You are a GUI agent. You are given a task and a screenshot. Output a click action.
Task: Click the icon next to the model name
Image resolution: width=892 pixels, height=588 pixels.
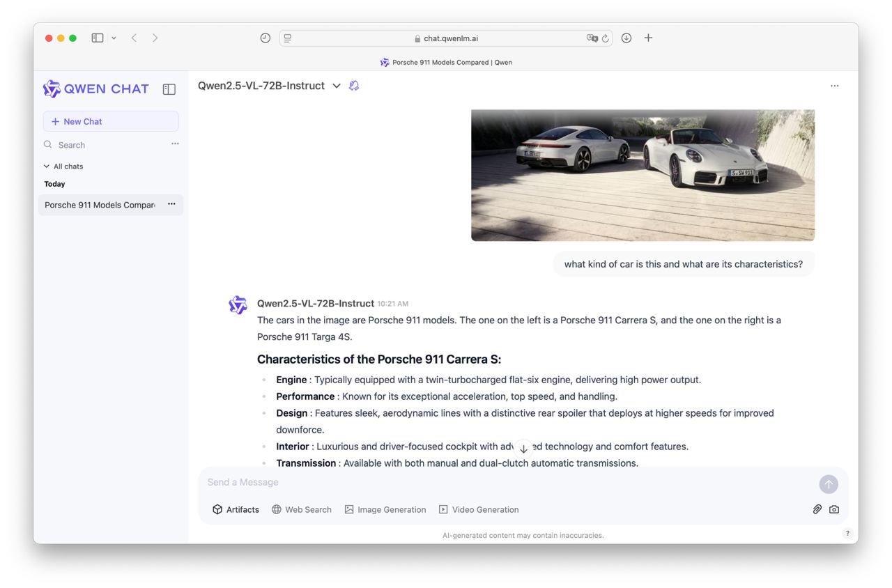pos(354,86)
